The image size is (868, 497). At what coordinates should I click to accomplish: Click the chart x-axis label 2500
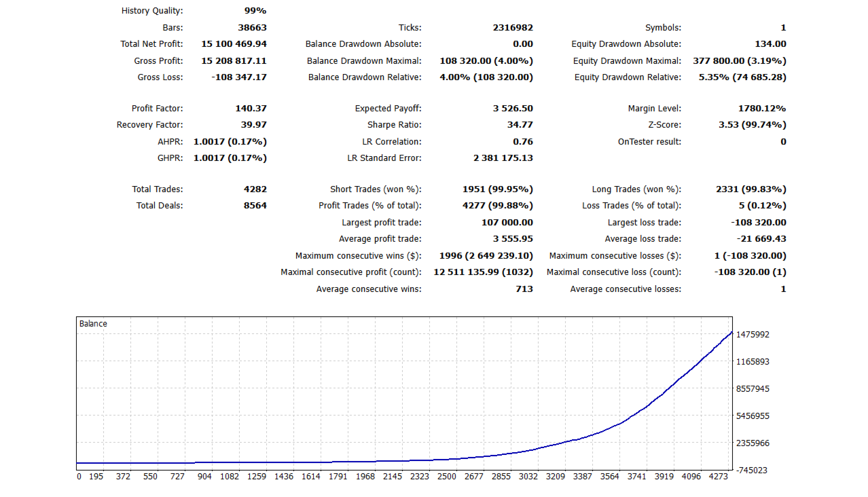pos(447,477)
